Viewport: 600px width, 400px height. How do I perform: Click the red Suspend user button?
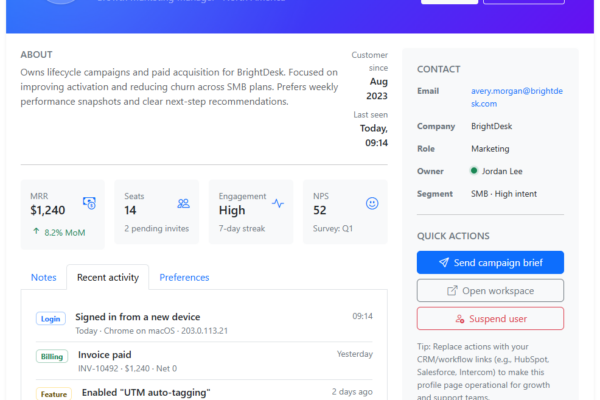pos(490,319)
